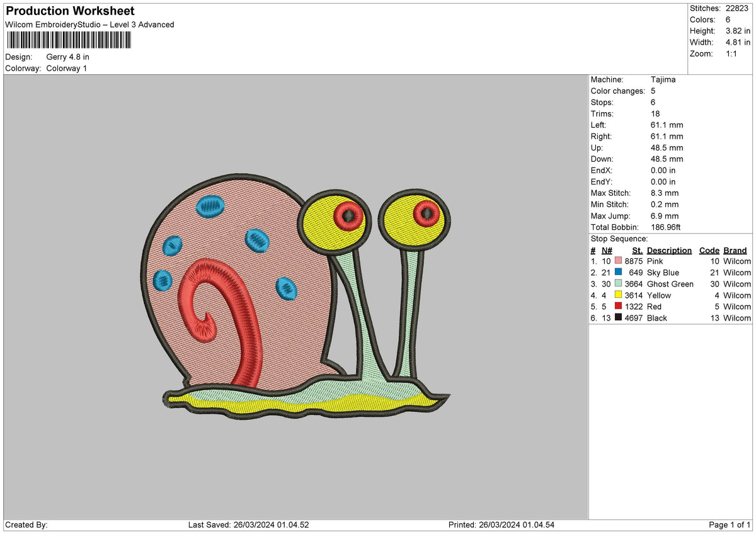Click the 'EndX:' label
Viewport: 756px width, 534px height.
[x=602, y=171]
